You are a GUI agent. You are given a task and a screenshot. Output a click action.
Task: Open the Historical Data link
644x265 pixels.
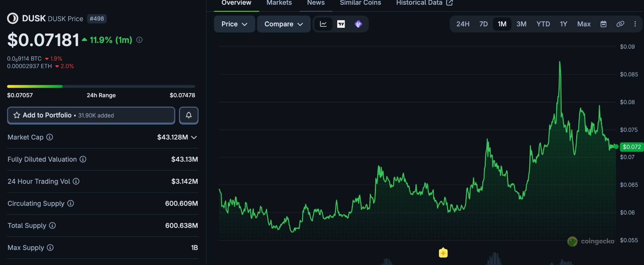click(x=424, y=3)
